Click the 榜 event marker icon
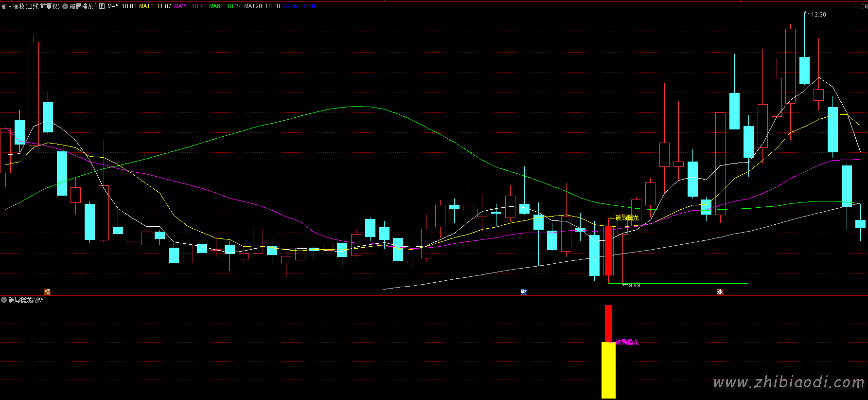Image resolution: width=868 pixels, height=400 pixels. [47, 291]
